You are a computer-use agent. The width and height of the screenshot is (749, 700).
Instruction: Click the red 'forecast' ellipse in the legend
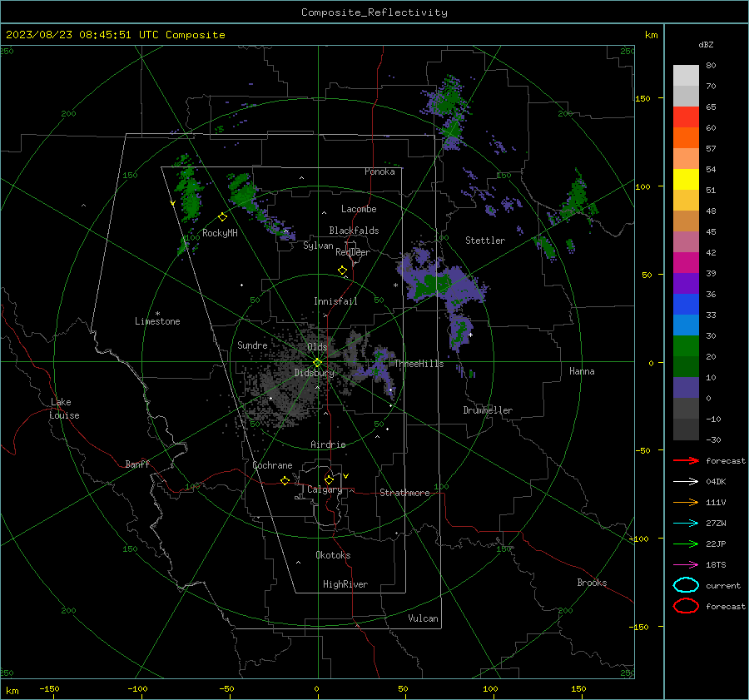[686, 606]
